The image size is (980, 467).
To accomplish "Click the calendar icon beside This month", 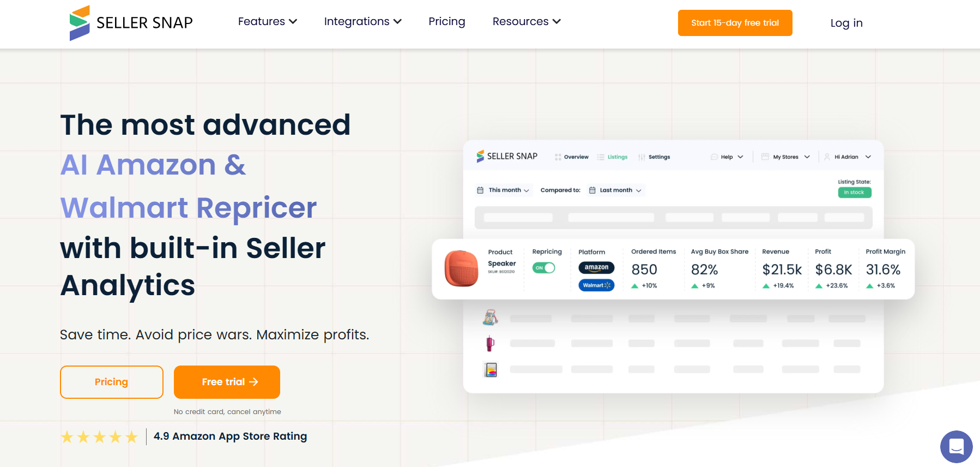I will (x=480, y=190).
